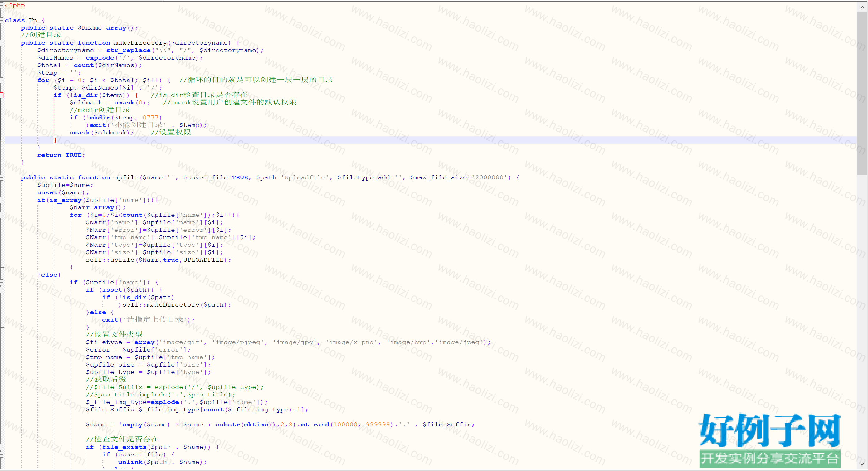Collapse the 'for ($i=0;$i<count' loop fold marker

point(2,215)
